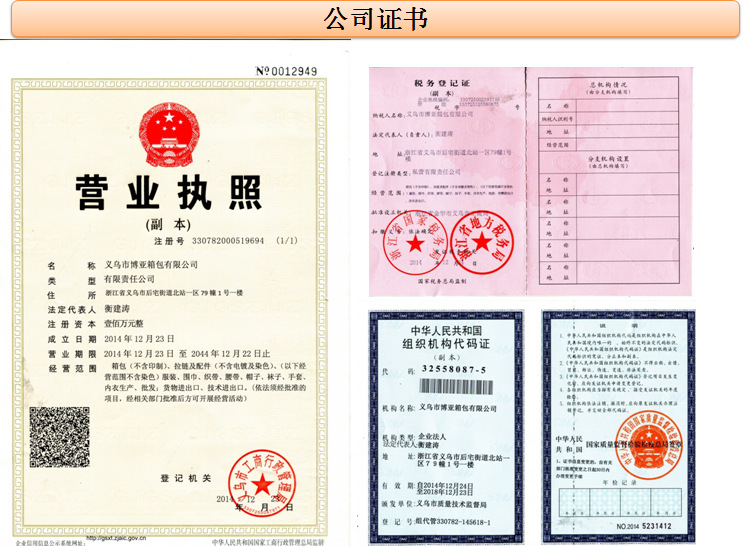The image size is (750, 546).
Task: Click the 年检记录 heading
Action: 619,483
